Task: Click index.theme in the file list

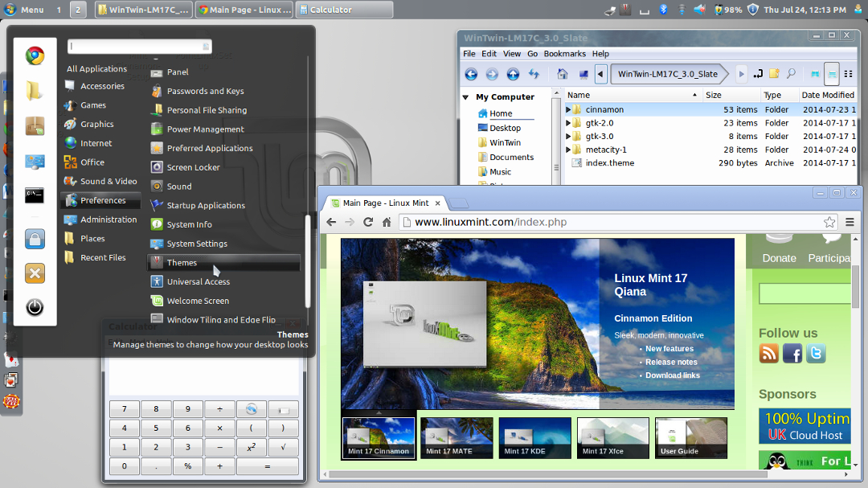Action: pos(609,163)
